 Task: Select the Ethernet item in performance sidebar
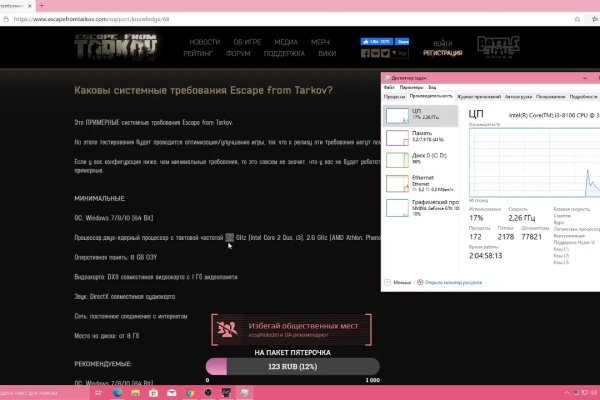click(421, 183)
